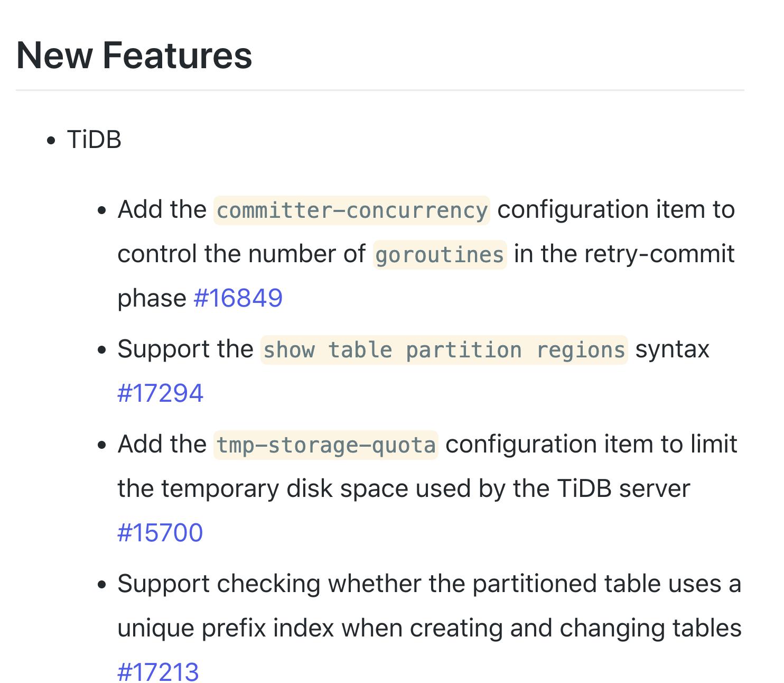Click the divider line under New Features

coord(380,90)
